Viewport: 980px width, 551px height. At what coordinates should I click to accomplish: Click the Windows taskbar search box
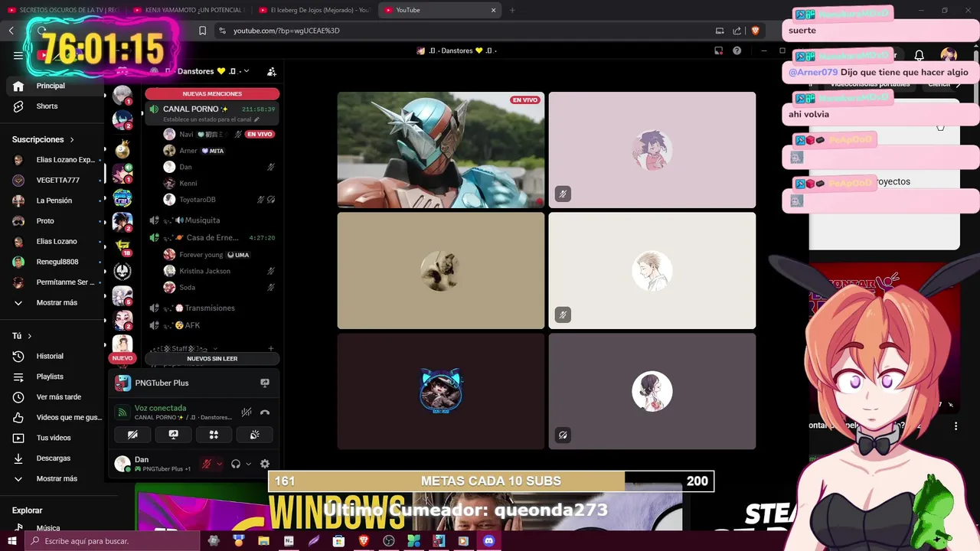click(x=111, y=541)
